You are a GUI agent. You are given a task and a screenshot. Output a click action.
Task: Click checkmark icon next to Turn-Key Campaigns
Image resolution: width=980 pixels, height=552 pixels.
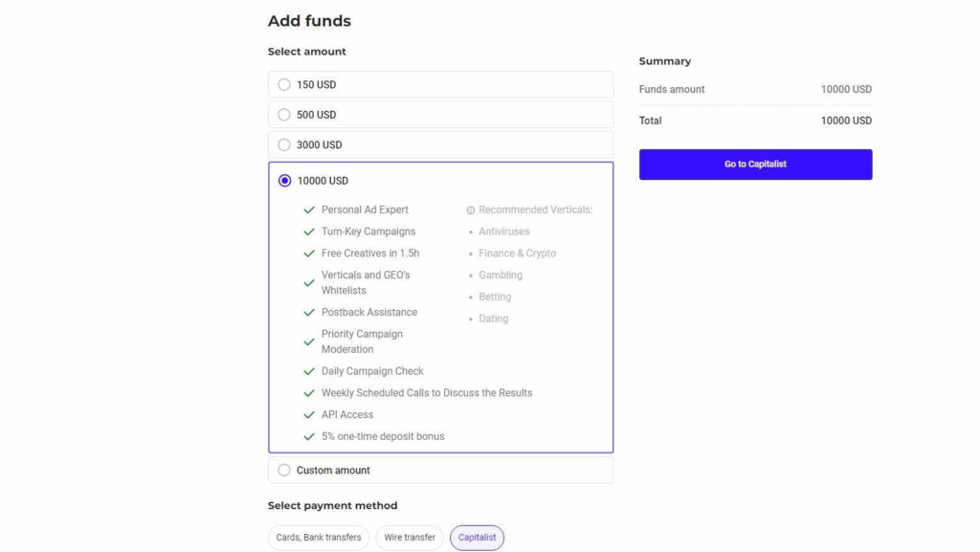pyautogui.click(x=309, y=232)
